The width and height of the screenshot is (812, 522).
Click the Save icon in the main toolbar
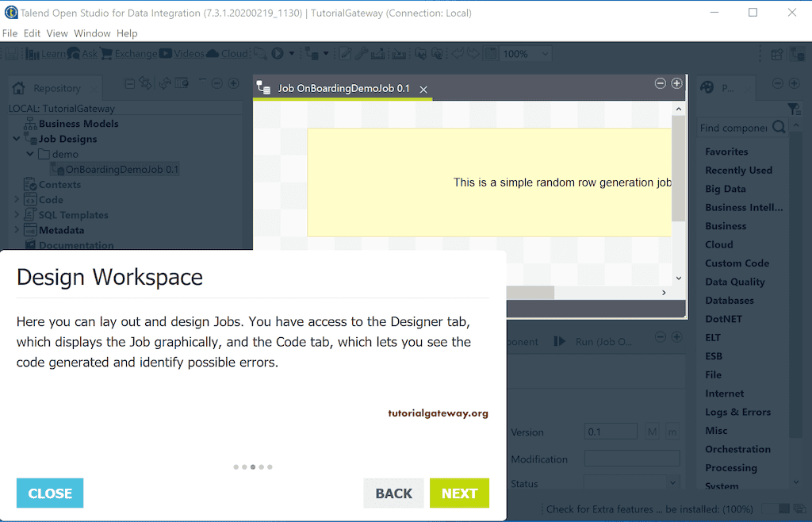(12, 53)
